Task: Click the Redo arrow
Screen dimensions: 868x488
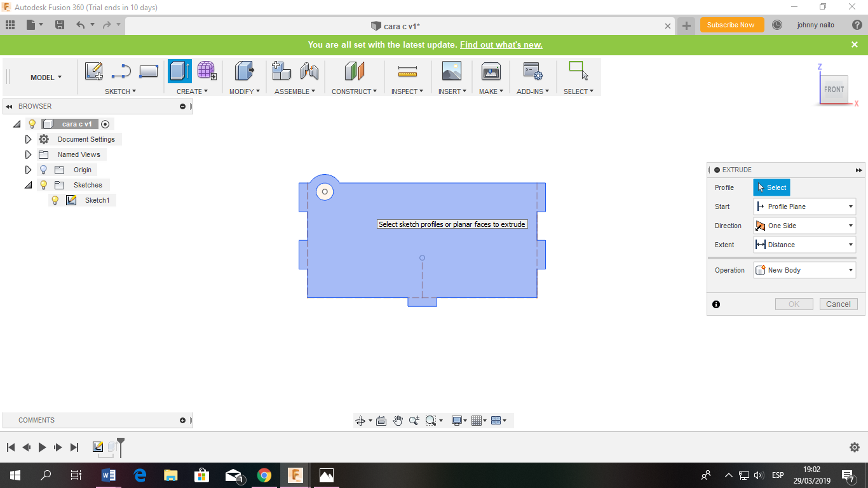Action: [x=107, y=25]
